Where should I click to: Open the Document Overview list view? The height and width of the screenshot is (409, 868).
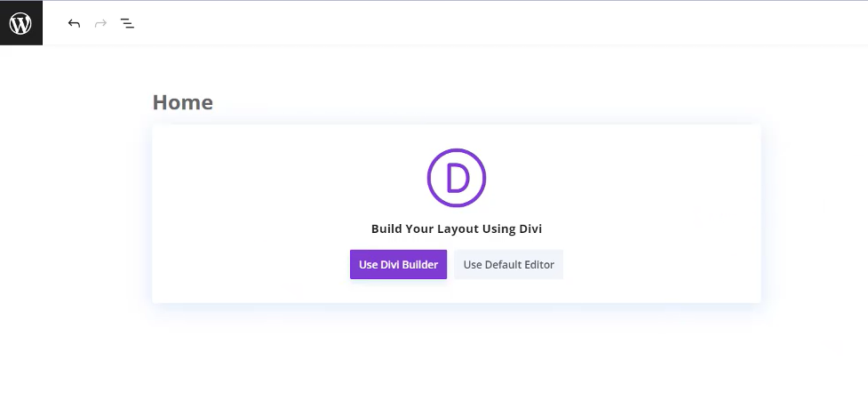click(128, 23)
